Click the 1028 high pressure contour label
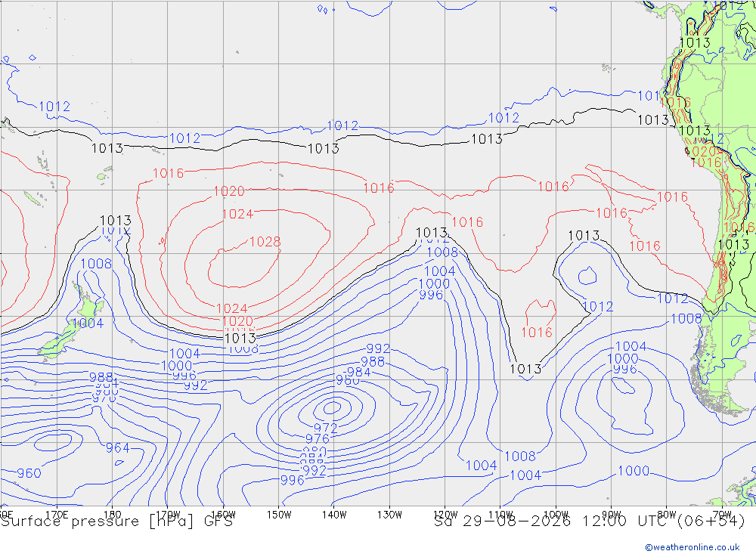This screenshot has height=554, width=756. [x=265, y=242]
